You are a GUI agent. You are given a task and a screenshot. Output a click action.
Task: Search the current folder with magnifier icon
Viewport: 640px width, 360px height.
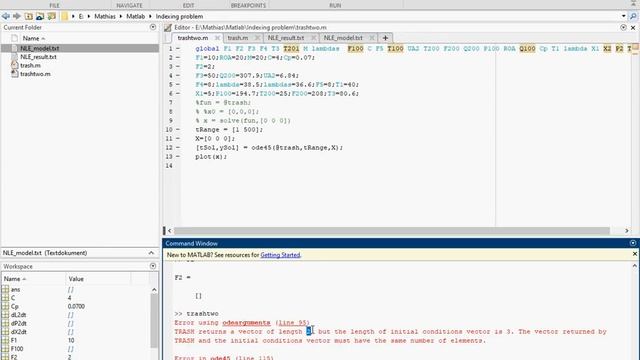[633, 16]
